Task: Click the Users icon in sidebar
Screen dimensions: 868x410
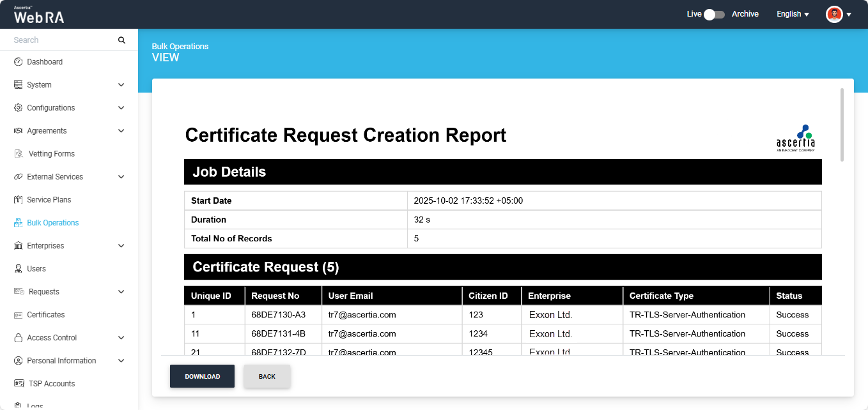Action: point(18,269)
